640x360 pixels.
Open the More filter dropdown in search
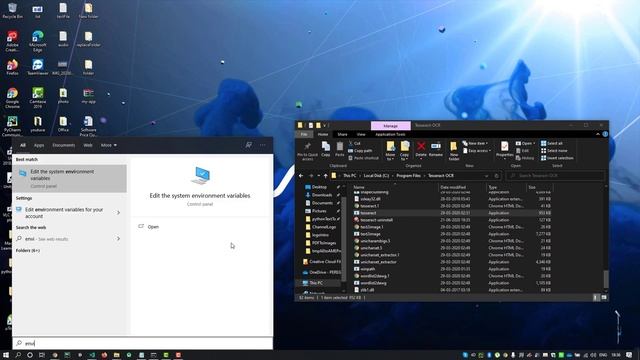(109, 145)
